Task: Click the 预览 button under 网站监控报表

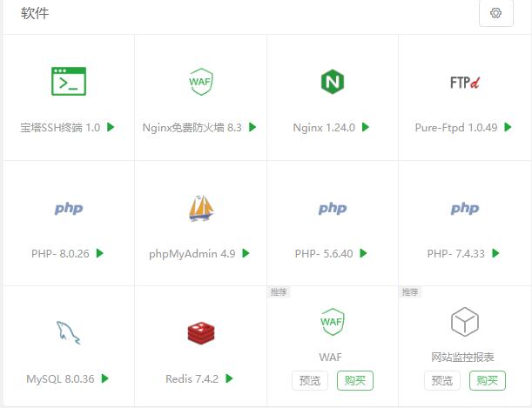Action: [x=442, y=380]
